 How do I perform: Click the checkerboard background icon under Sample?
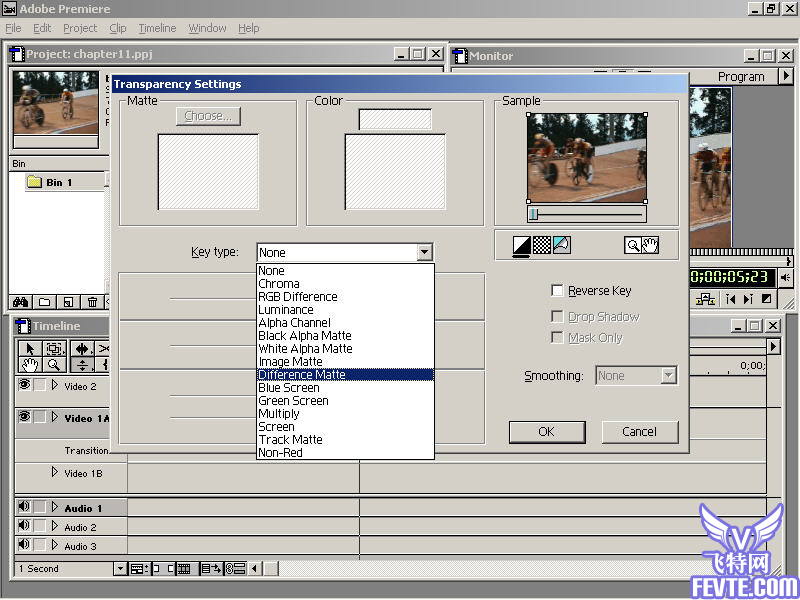pos(542,245)
